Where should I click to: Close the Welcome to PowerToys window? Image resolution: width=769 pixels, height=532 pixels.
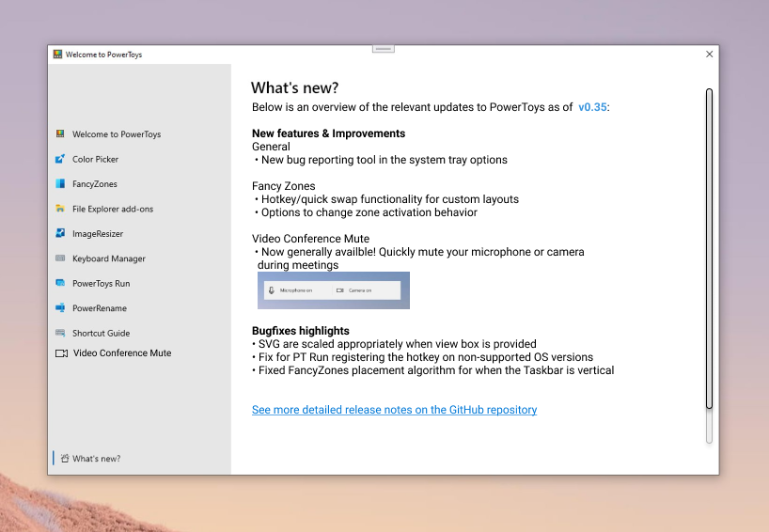click(709, 55)
